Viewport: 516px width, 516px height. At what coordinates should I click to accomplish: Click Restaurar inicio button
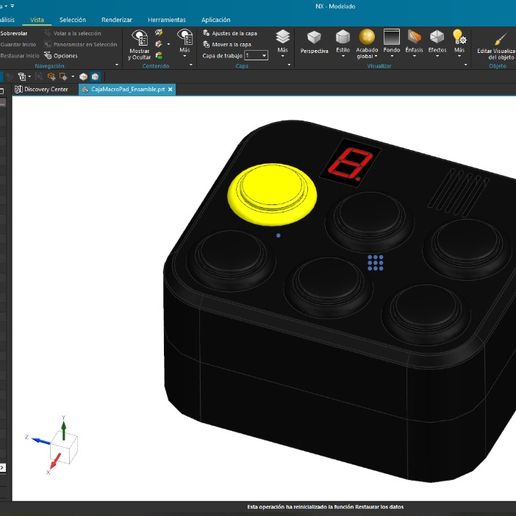point(20,56)
